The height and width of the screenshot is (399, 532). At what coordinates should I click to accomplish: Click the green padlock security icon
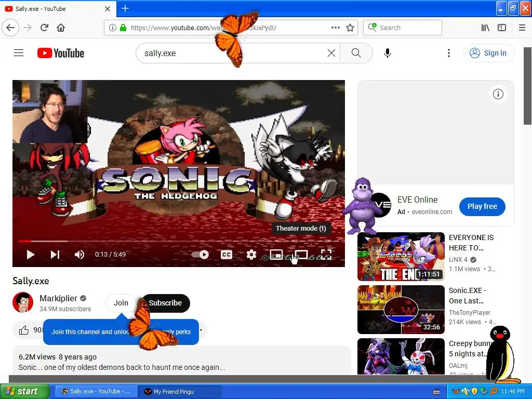click(123, 28)
